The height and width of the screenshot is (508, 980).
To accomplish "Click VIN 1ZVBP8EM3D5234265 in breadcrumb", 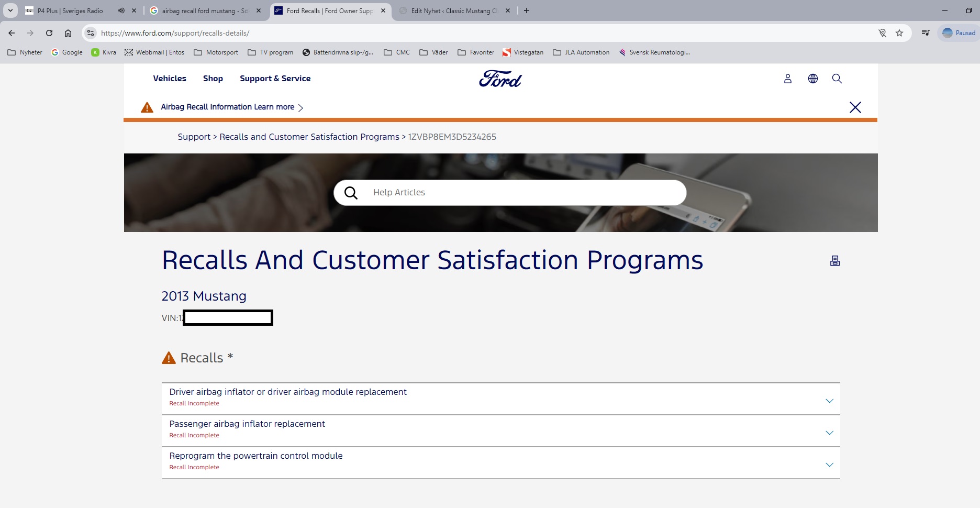I will (452, 137).
